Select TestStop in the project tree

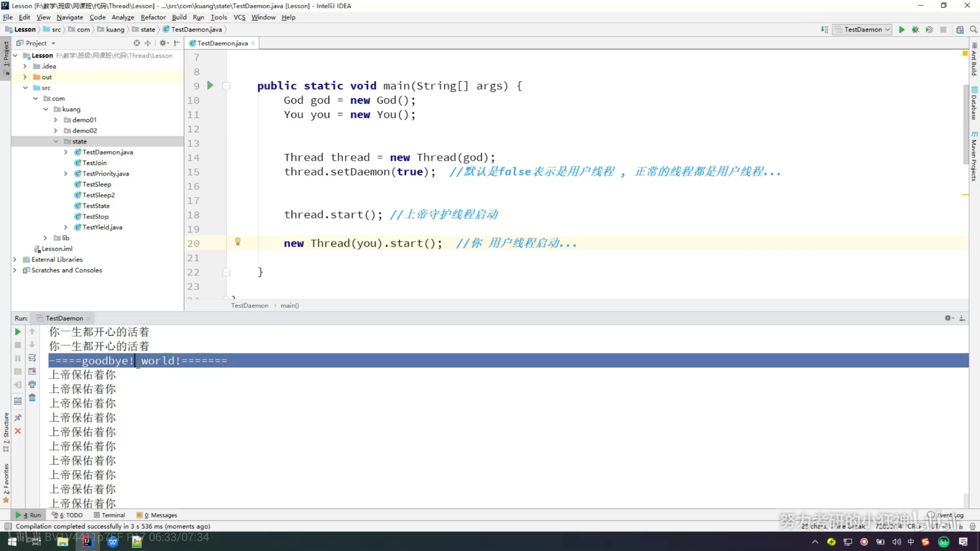(95, 217)
